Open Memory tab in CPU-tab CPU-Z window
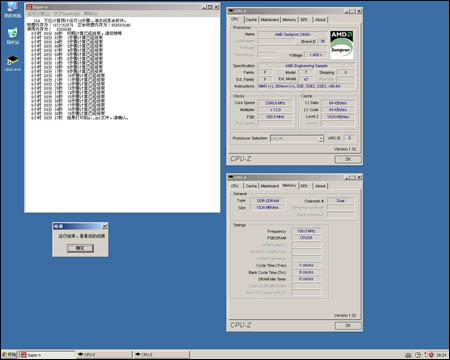450x360 pixels. coord(289,20)
